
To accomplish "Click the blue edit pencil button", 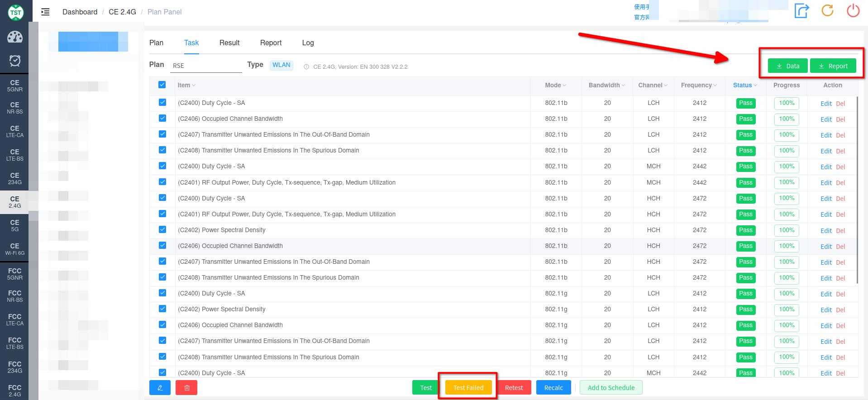I will coord(160,388).
